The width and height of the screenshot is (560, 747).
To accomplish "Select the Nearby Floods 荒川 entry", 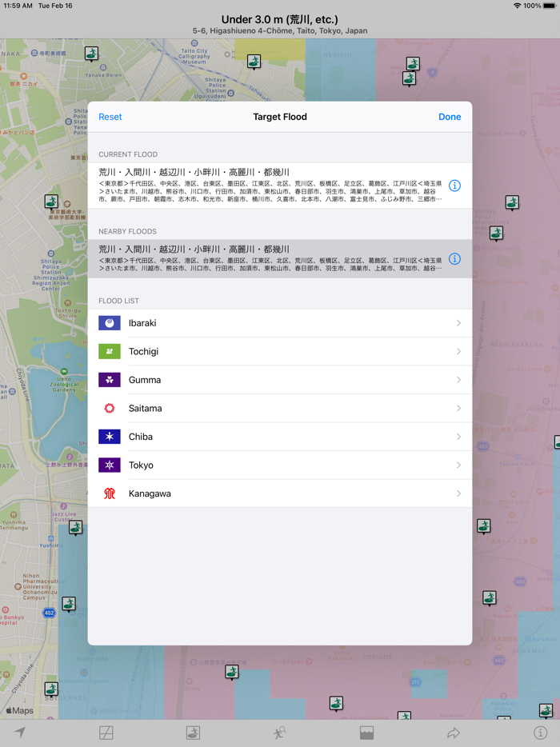I will tap(280, 258).
